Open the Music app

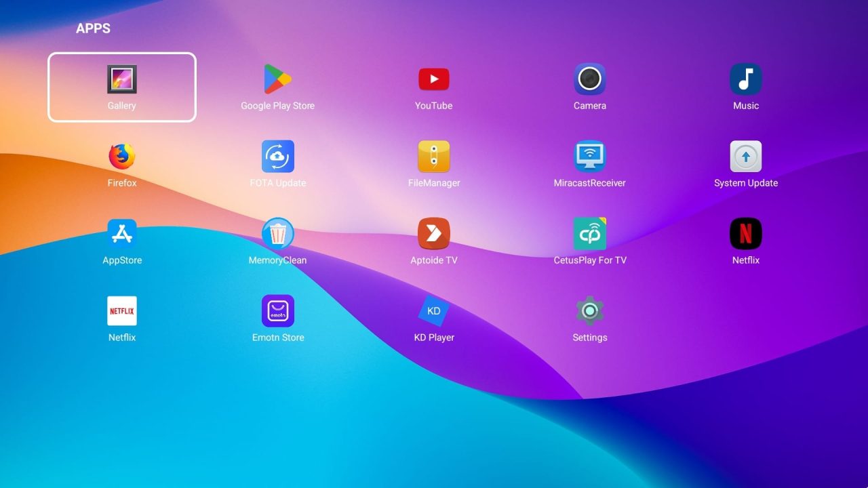[x=745, y=80]
